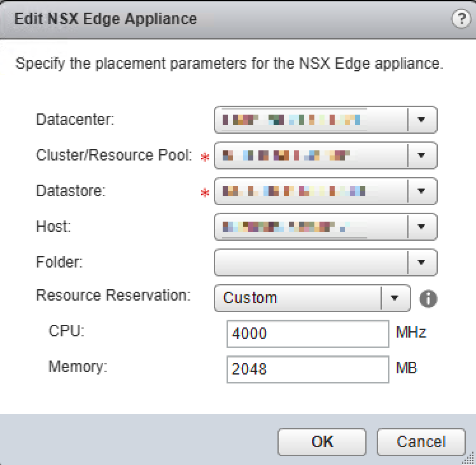Expand the Datacenter dropdown arrow
The width and height of the screenshot is (476, 465).
[422, 120]
